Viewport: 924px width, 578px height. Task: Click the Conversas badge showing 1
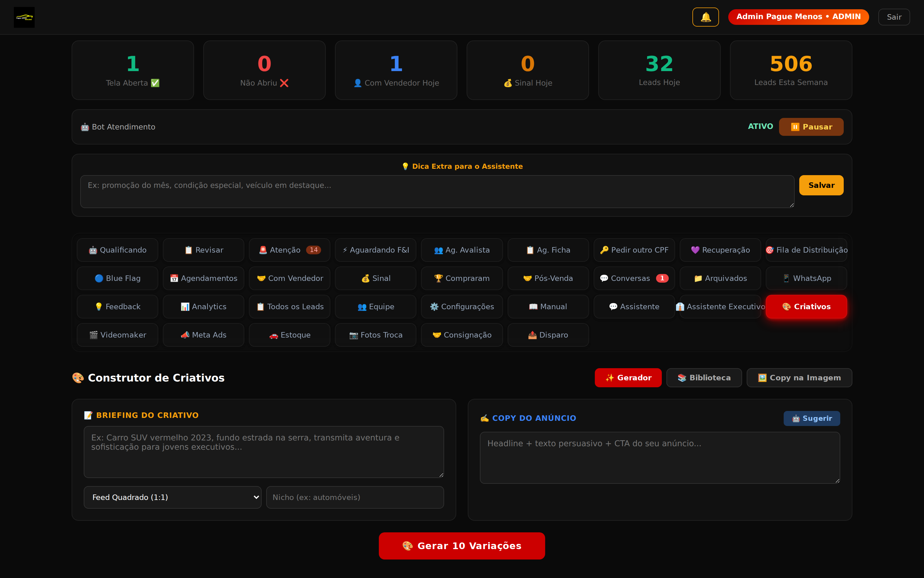tap(662, 278)
